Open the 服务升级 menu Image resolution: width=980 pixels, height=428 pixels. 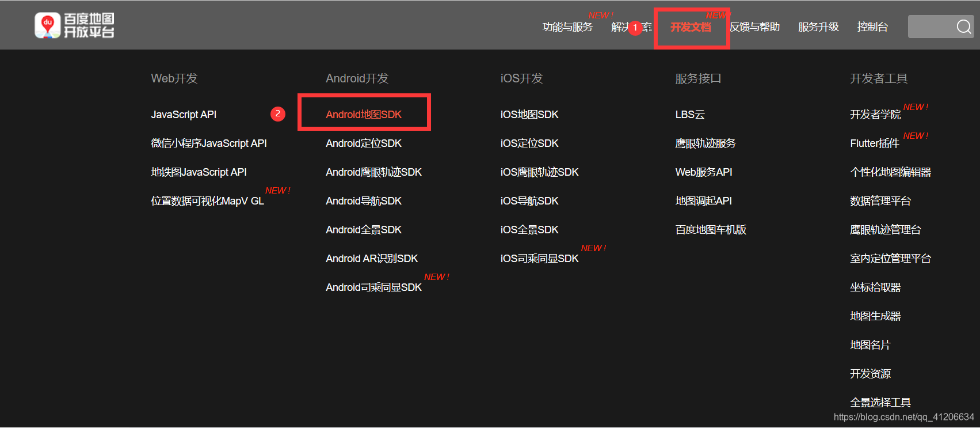818,27
